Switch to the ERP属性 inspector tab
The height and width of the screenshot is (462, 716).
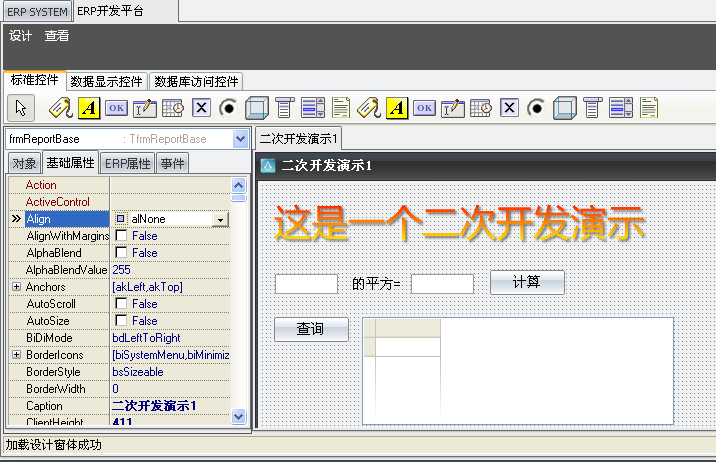click(x=127, y=163)
